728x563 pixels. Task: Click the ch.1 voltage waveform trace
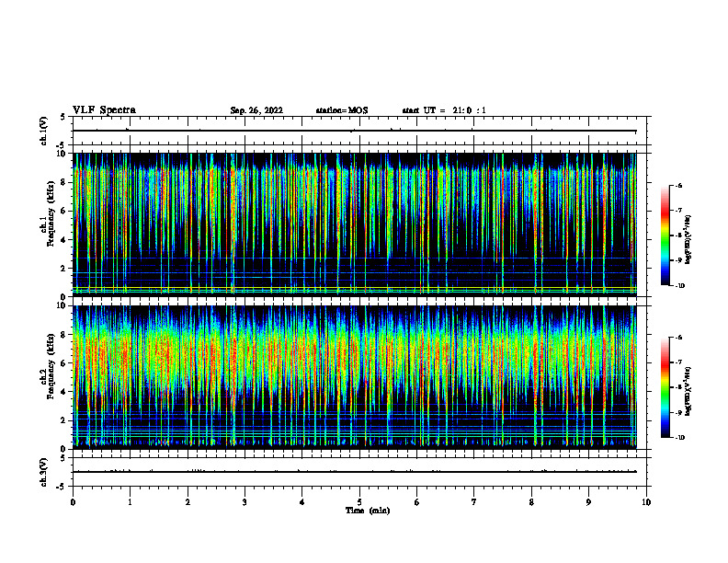coord(355,131)
